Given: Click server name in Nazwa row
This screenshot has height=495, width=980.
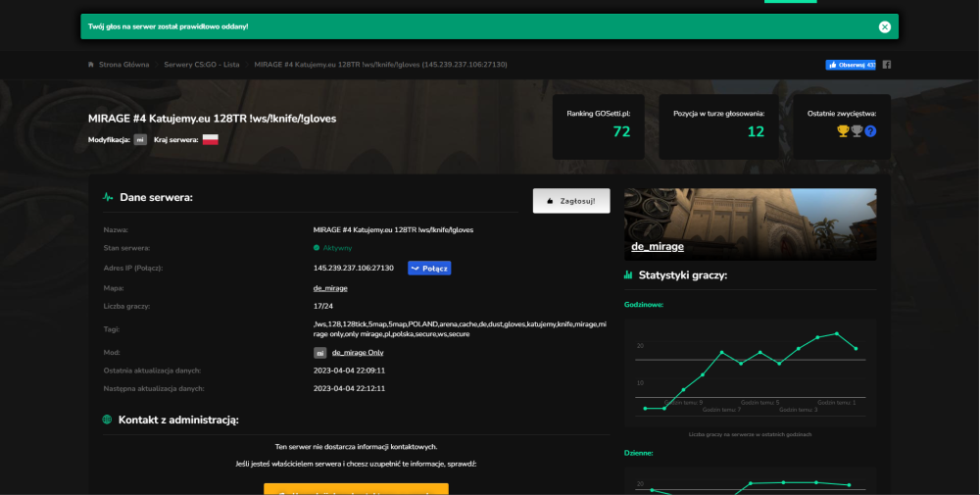Looking at the screenshot, I should 393,230.
